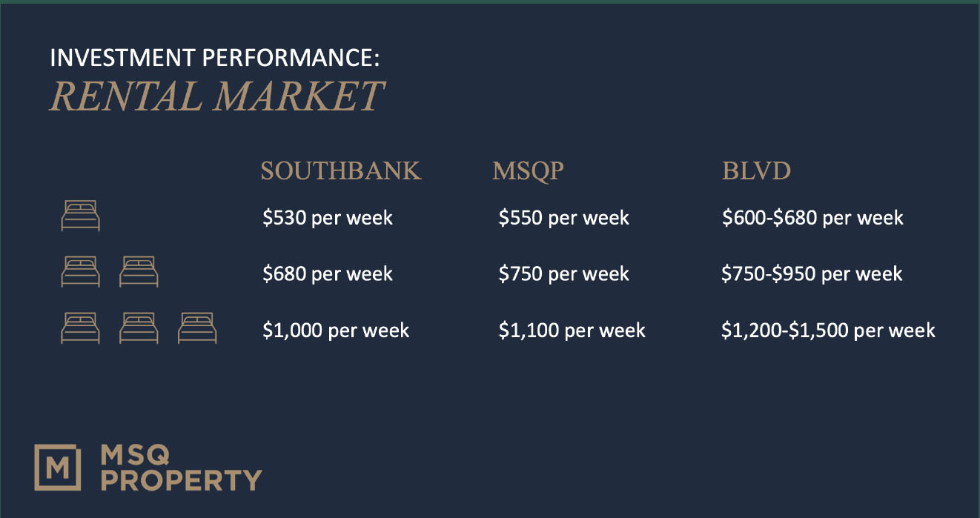This screenshot has width=980, height=518.
Task: Click the INVESTMENT PERFORMANCE heading text
Action: pos(215,58)
